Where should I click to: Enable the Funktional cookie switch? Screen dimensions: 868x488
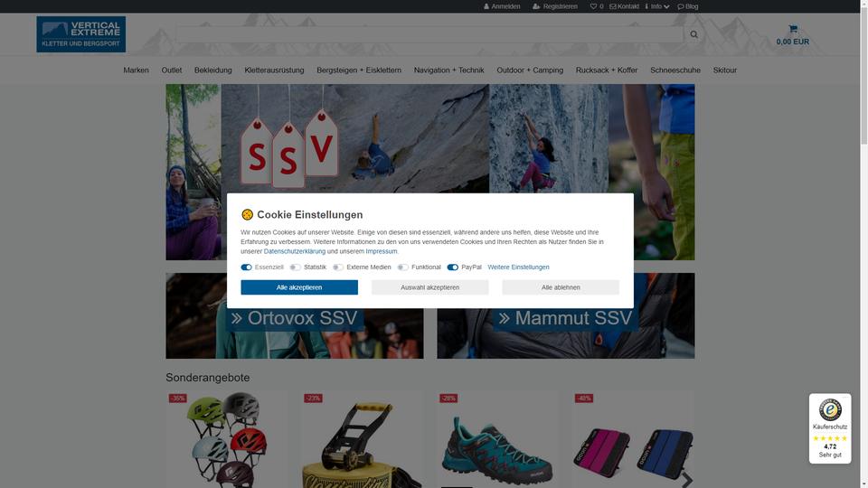(403, 267)
